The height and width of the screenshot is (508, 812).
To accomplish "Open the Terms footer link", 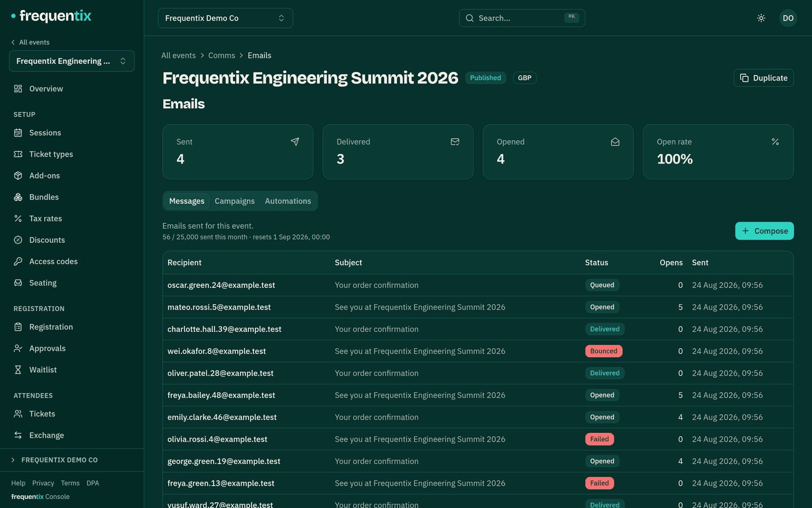I will (70, 483).
